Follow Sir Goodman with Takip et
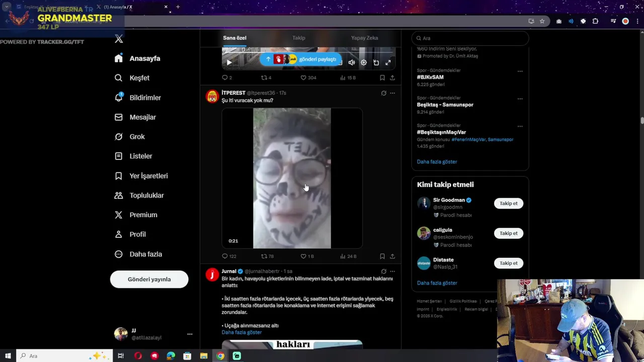The height and width of the screenshot is (362, 644). [508, 204]
